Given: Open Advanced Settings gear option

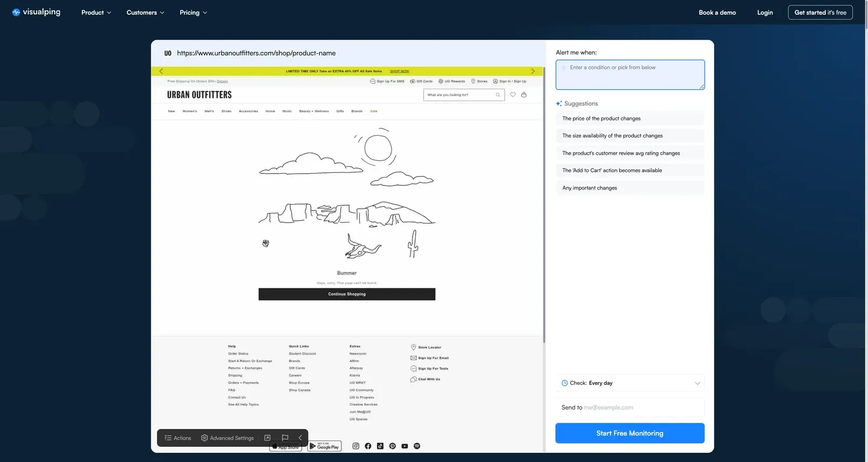Looking at the screenshot, I should [227, 438].
